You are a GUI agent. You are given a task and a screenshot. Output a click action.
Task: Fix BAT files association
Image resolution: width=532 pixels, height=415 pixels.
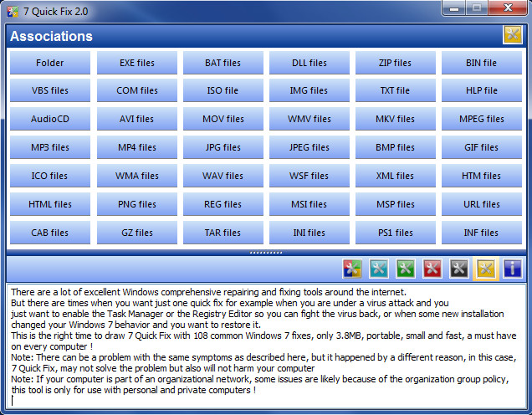[x=223, y=63]
